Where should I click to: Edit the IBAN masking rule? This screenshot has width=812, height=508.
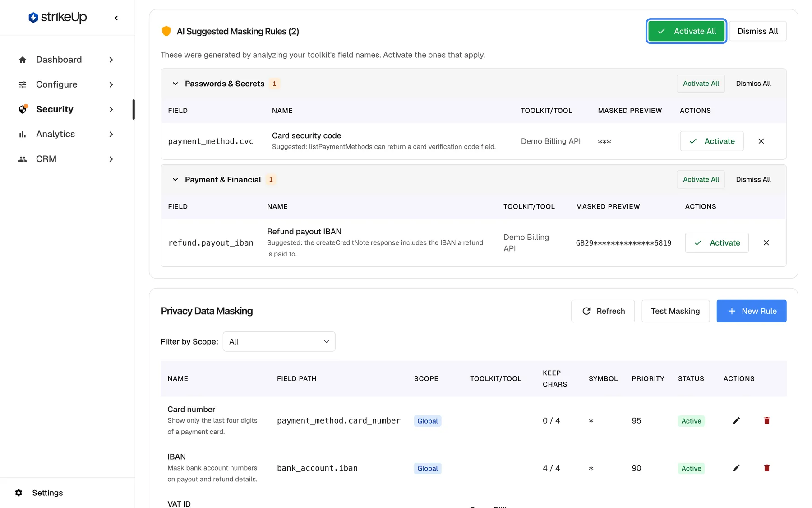[736, 468]
